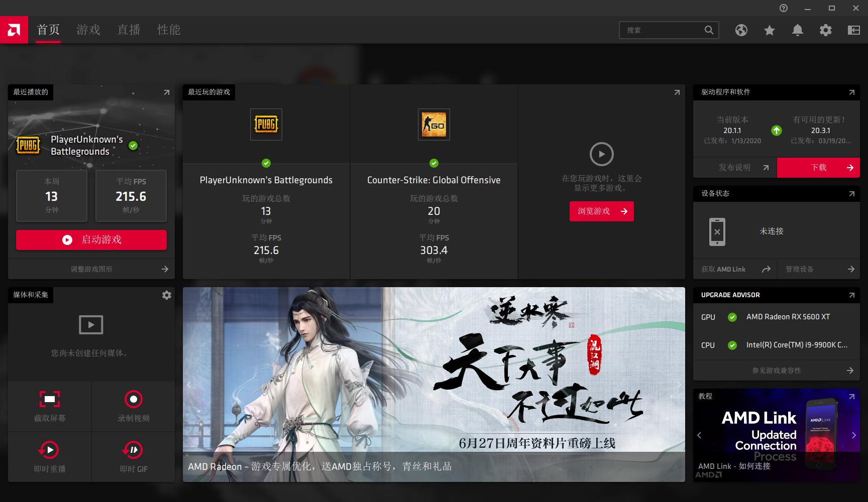Open settings gear in top bar
The image size is (868, 502).
[825, 30]
